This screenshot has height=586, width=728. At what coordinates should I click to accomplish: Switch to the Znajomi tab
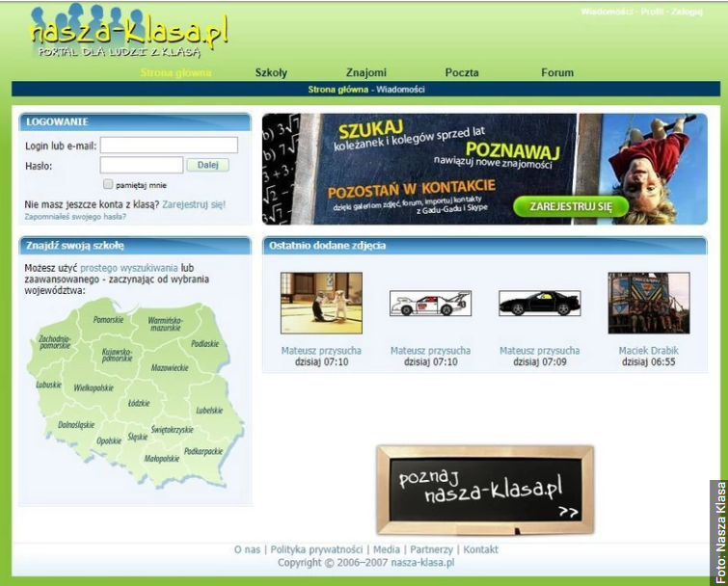(x=366, y=72)
